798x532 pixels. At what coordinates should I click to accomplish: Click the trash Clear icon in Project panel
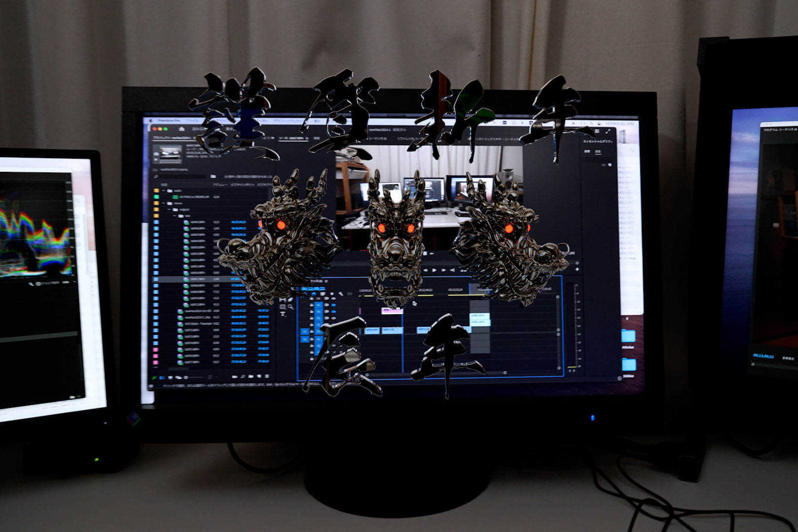coord(267,377)
